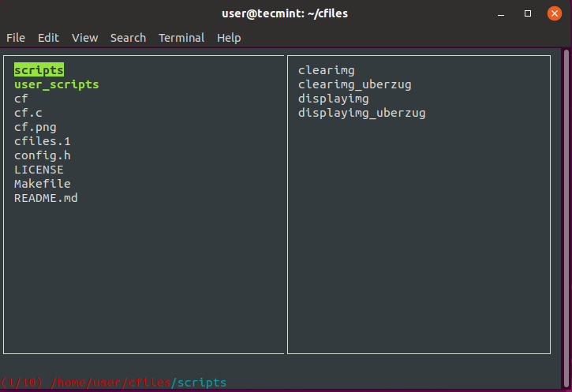Click the LICENSE file entry
The height and width of the screenshot is (392, 572).
pyautogui.click(x=39, y=170)
